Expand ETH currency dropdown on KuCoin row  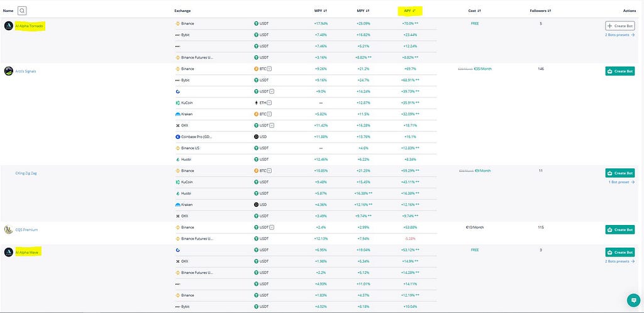pos(269,102)
